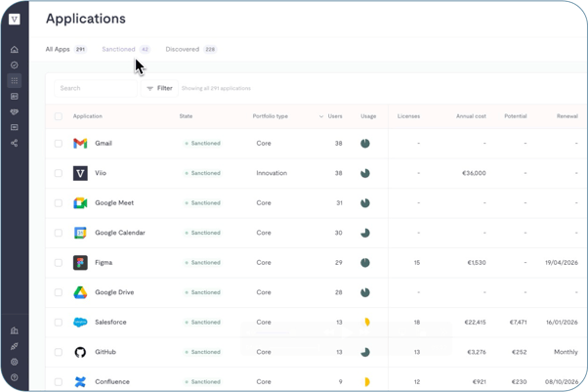The height and width of the screenshot is (392, 588).
Task: Switch to the Discovered tab
Action: (x=183, y=49)
